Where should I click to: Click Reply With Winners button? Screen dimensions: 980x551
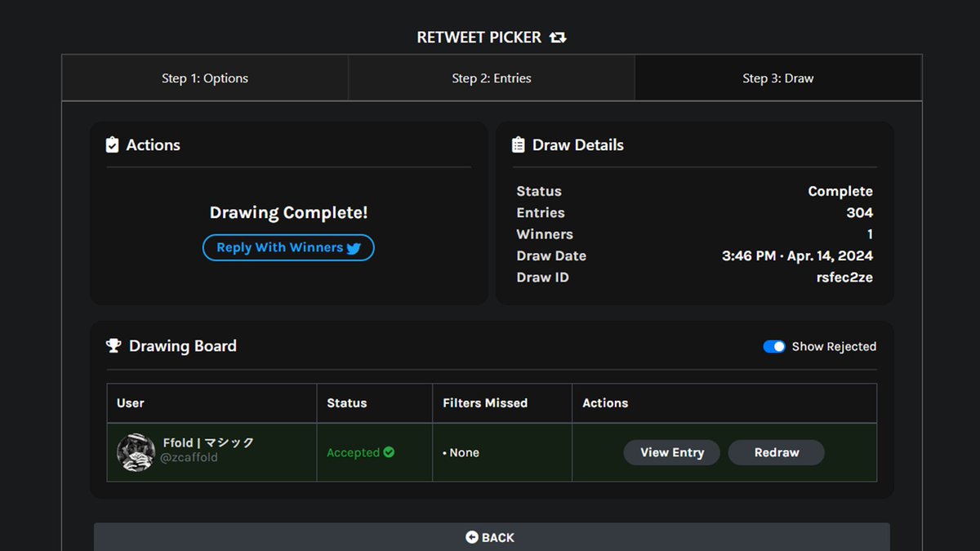click(288, 247)
